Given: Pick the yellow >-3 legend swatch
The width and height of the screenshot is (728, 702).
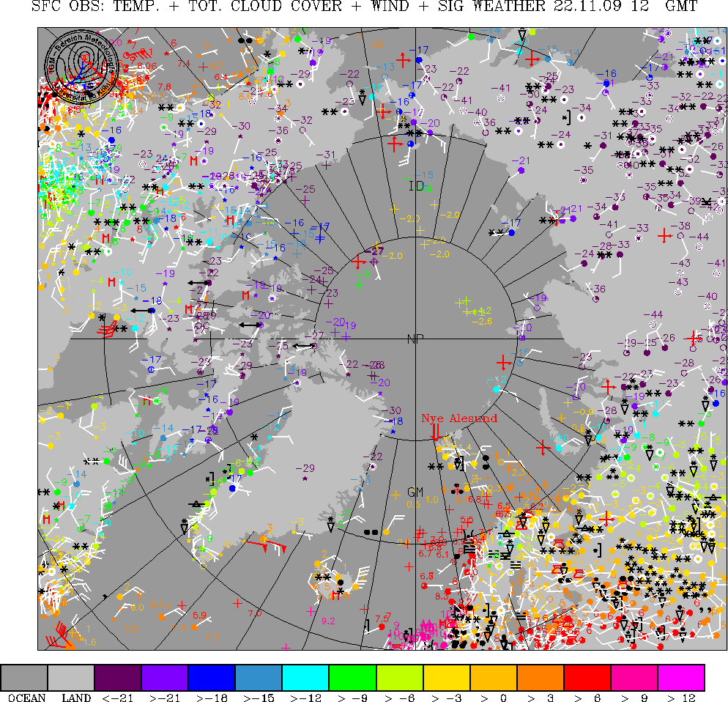Looking at the screenshot, I should point(446,678).
